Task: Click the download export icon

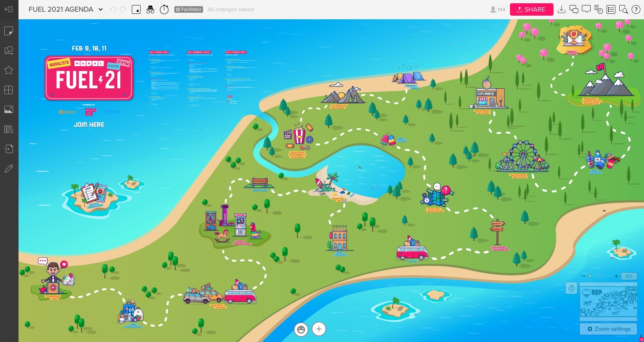Action: (562, 9)
